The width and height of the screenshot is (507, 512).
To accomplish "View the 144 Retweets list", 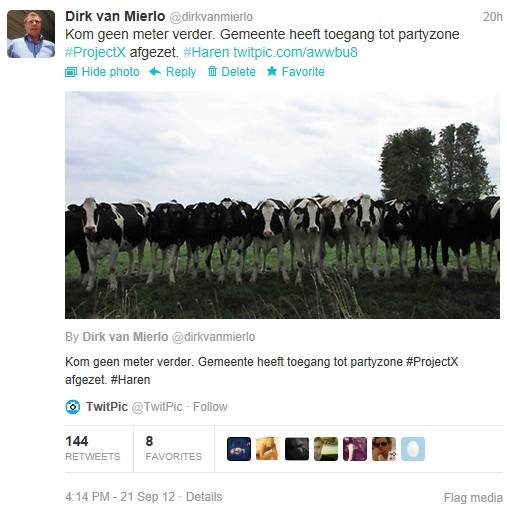I will (x=93, y=449).
